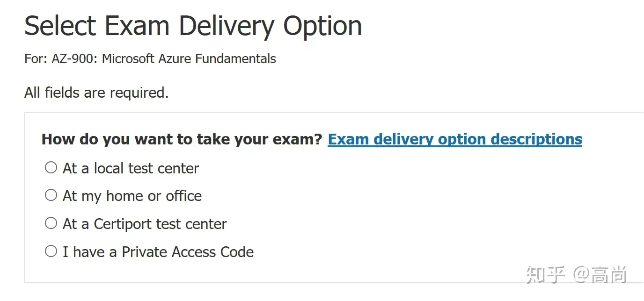Open the Exam delivery option descriptions link

click(454, 139)
